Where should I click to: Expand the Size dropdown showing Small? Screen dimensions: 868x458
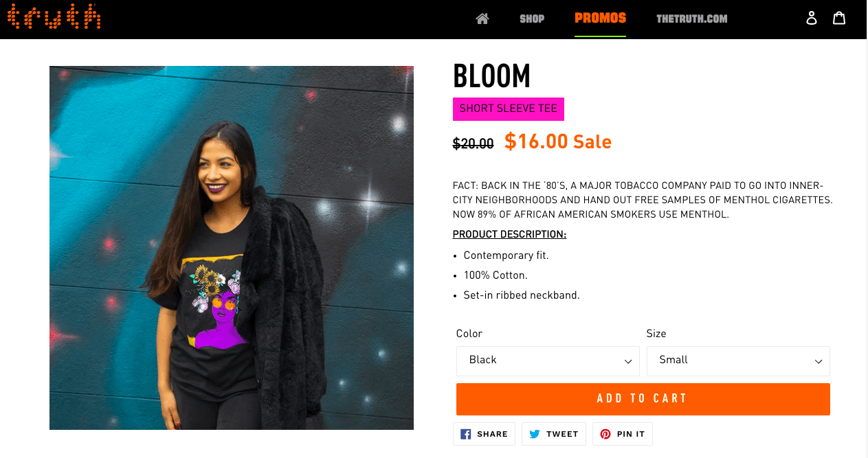(x=737, y=360)
